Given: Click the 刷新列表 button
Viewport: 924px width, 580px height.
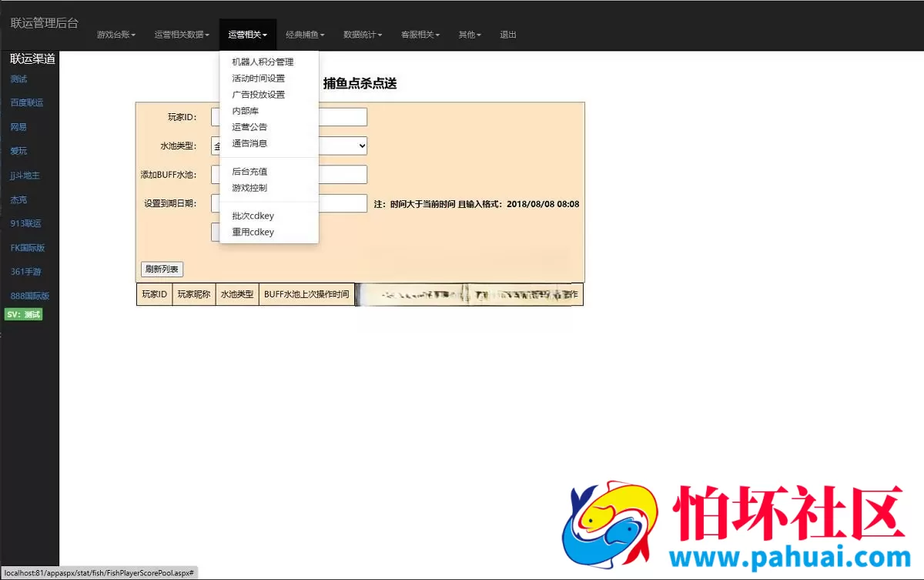Looking at the screenshot, I should click(162, 270).
